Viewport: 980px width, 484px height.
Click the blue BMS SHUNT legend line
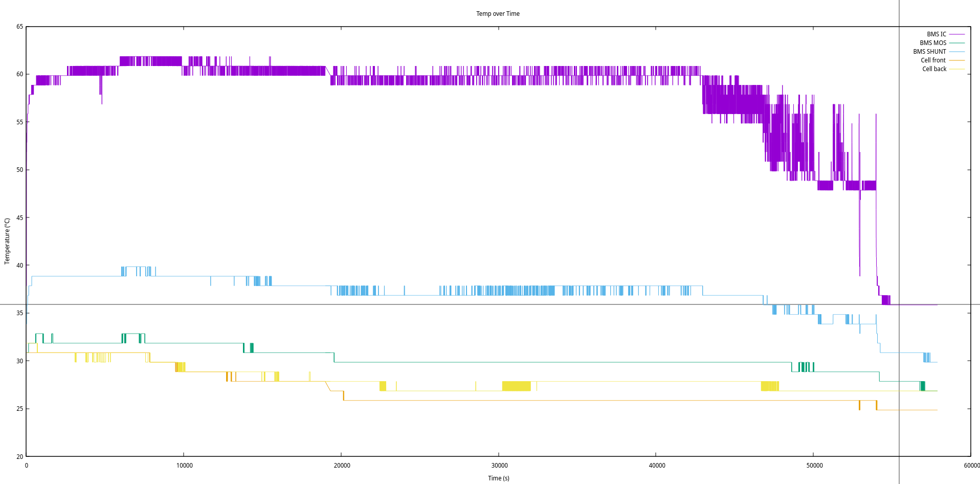tap(957, 52)
